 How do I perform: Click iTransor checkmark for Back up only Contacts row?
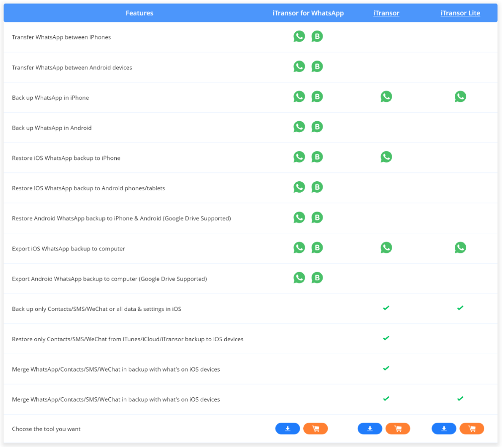click(x=386, y=308)
